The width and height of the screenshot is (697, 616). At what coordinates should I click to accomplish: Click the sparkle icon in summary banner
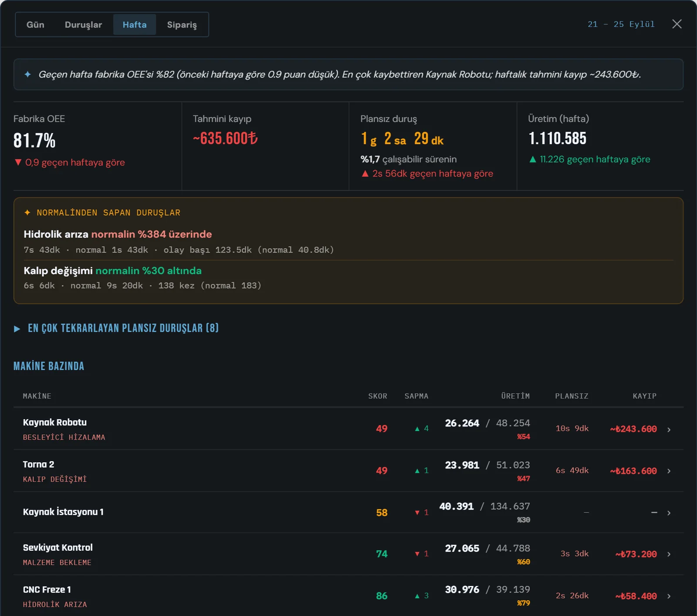pos(28,74)
